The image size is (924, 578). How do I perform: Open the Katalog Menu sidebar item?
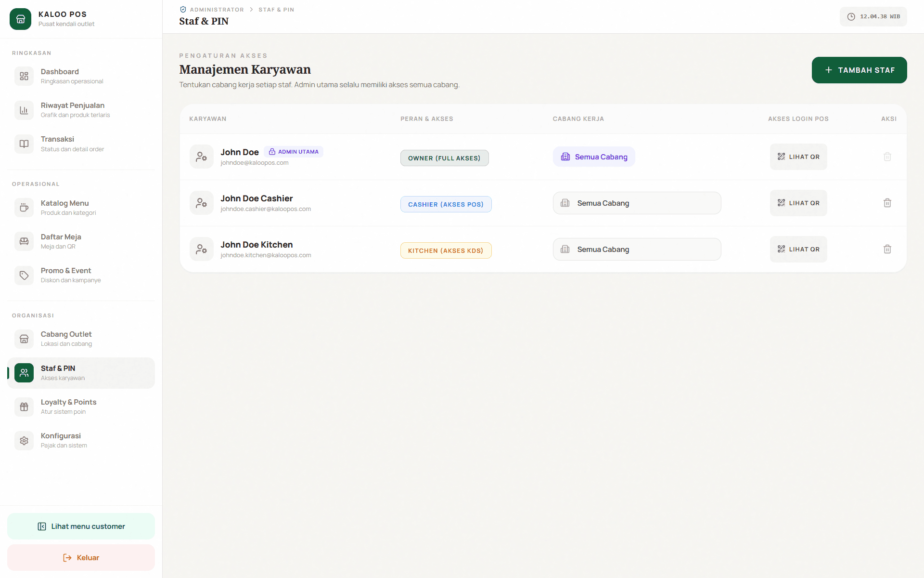(x=81, y=208)
